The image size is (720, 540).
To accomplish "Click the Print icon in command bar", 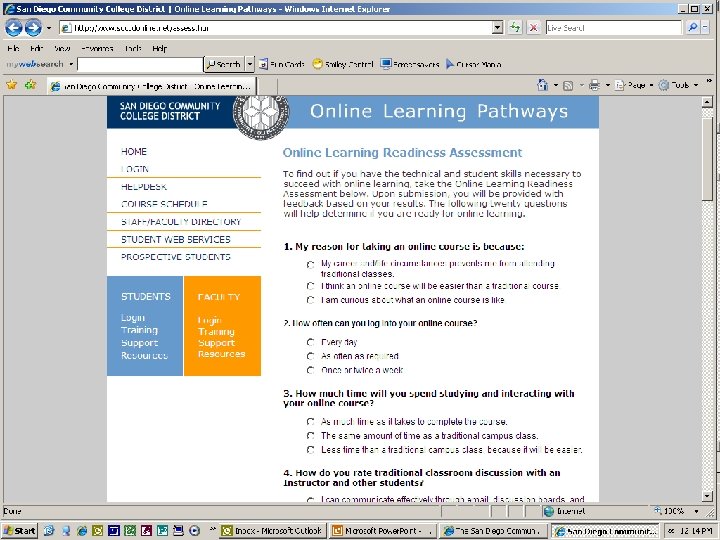I will pyautogui.click(x=594, y=85).
